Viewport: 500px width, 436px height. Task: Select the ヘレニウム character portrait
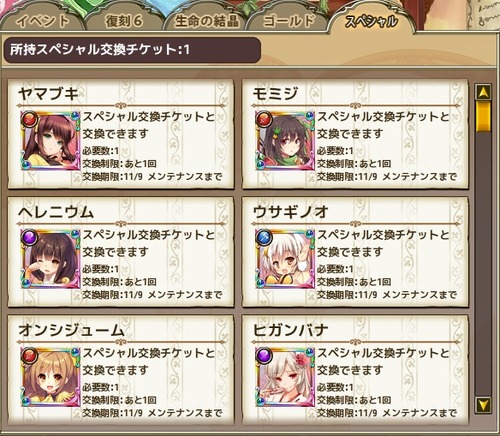50,259
